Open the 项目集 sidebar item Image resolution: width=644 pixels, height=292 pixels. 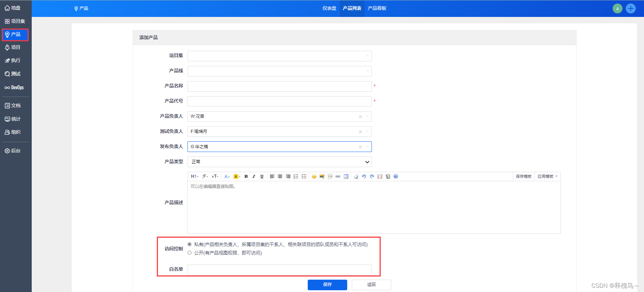[x=15, y=21]
